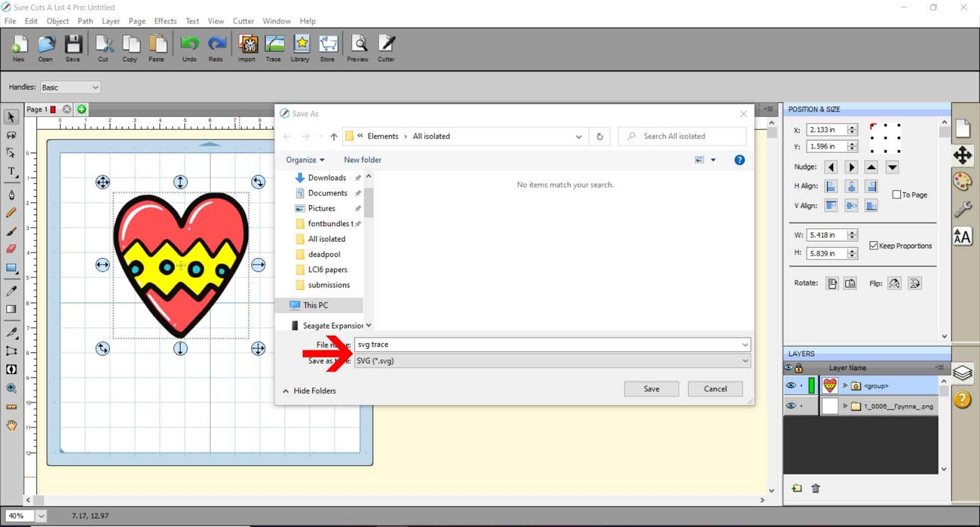Click the File name field 'svg trace'
Screen dimensions: 980x527
pos(552,345)
